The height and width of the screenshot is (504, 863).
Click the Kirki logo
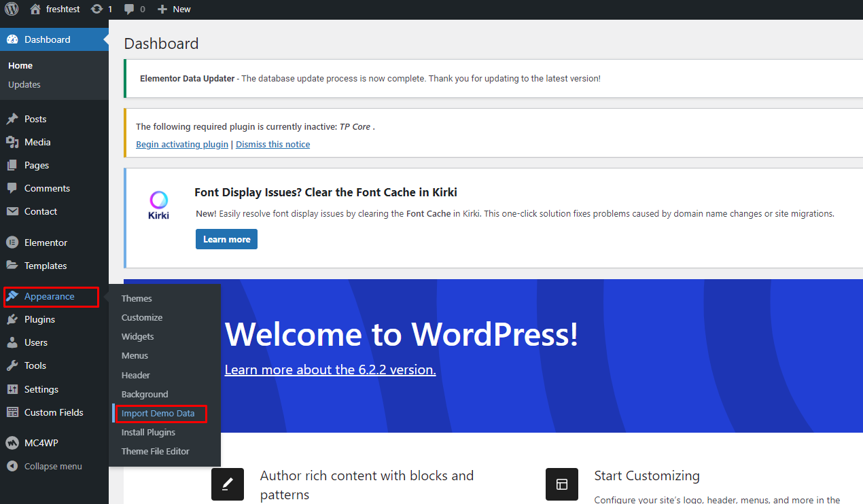tap(158, 204)
